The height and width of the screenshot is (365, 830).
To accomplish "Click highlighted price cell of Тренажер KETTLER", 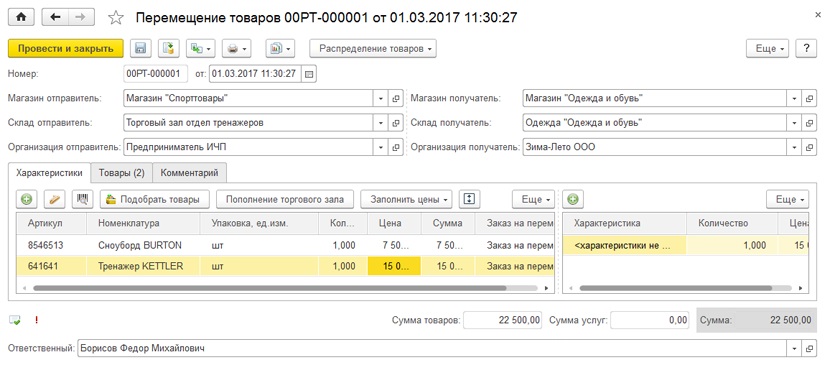I will click(x=394, y=266).
